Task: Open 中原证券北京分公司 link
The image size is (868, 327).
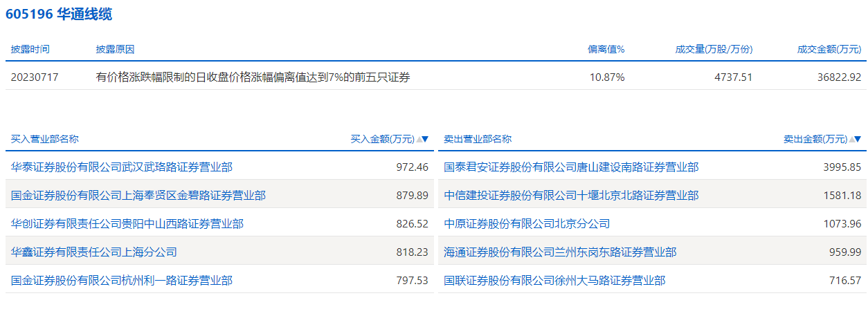Action: [x=527, y=223]
